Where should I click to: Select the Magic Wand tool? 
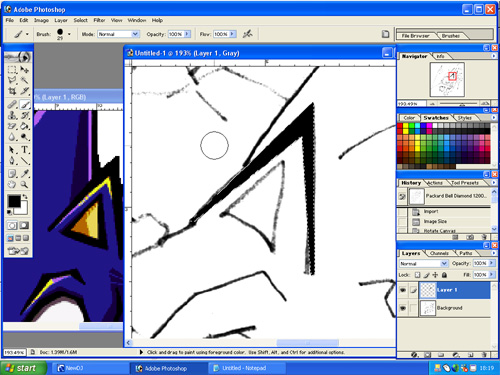click(24, 80)
